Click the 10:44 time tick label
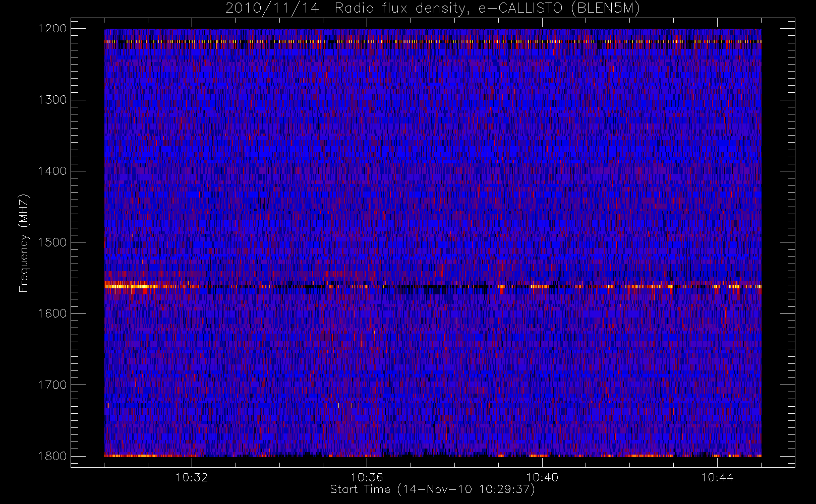This screenshot has height=504, width=816. point(717,477)
